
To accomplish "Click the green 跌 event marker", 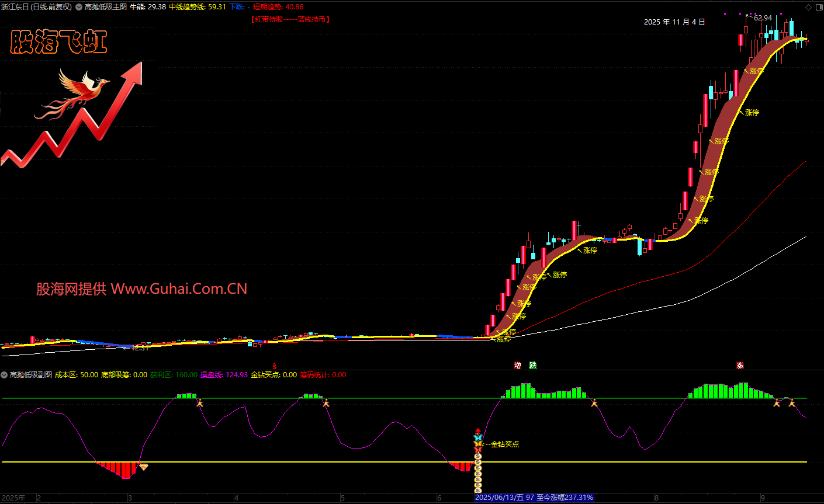I will [x=532, y=366].
